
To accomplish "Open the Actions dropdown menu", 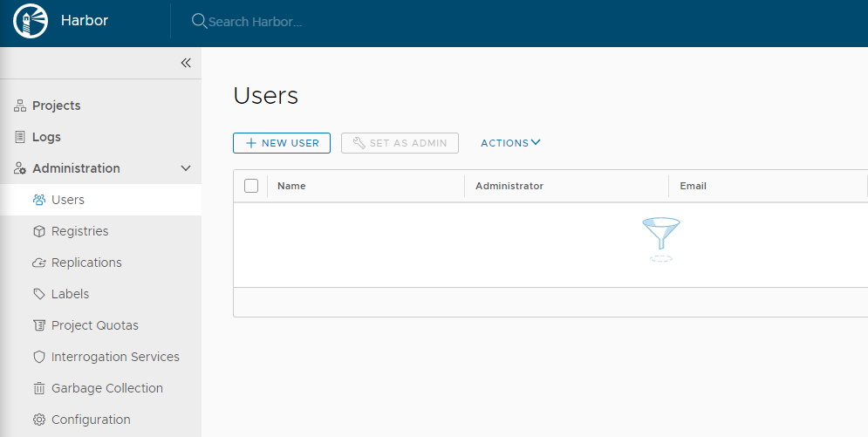I will [510, 143].
